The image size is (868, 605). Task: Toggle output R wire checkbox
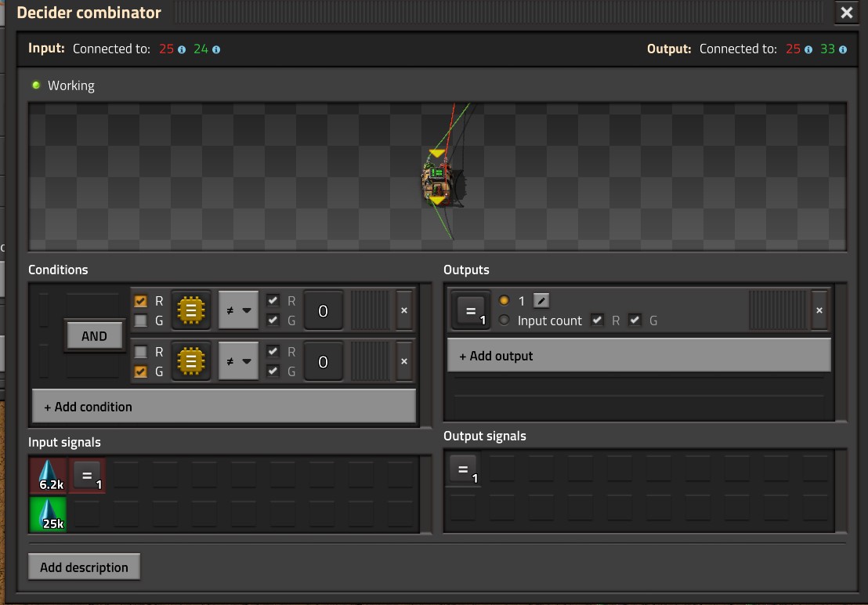coord(597,320)
